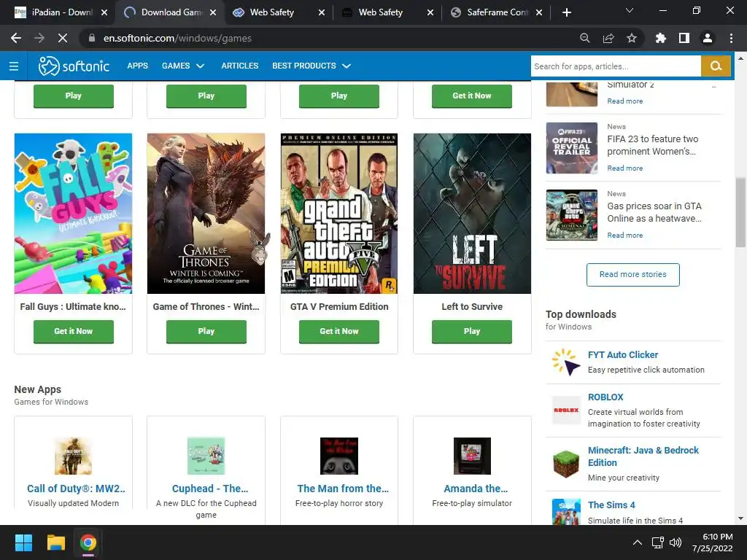Screen dimensions: 747x560
Task: Open the APPS nav item
Action: [x=137, y=66]
